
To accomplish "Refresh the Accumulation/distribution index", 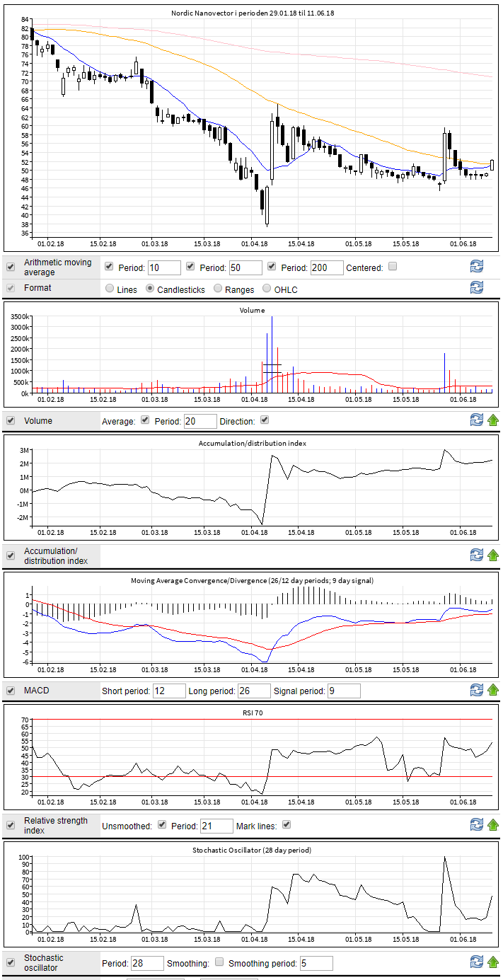I will point(477,555).
